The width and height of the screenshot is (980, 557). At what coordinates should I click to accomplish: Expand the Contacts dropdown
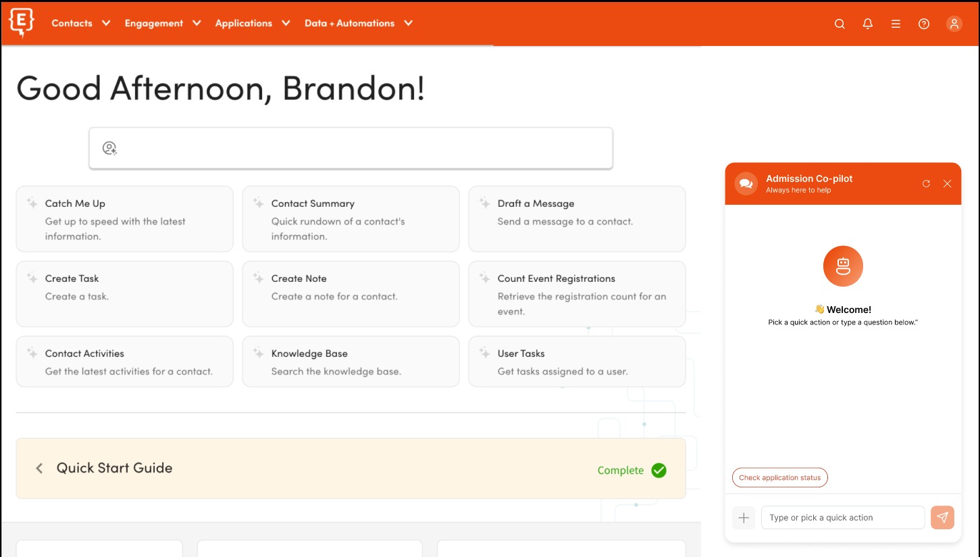[81, 23]
